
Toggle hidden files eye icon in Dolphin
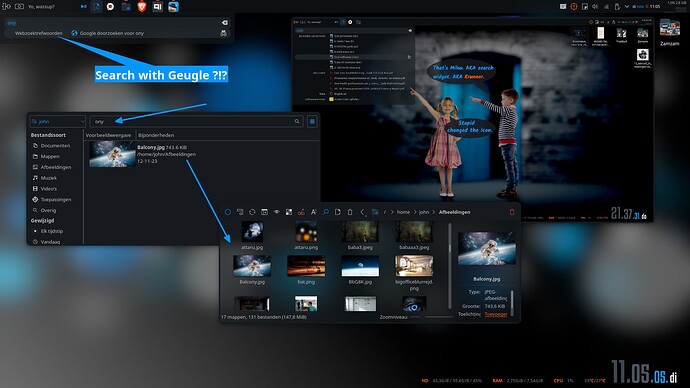point(276,212)
